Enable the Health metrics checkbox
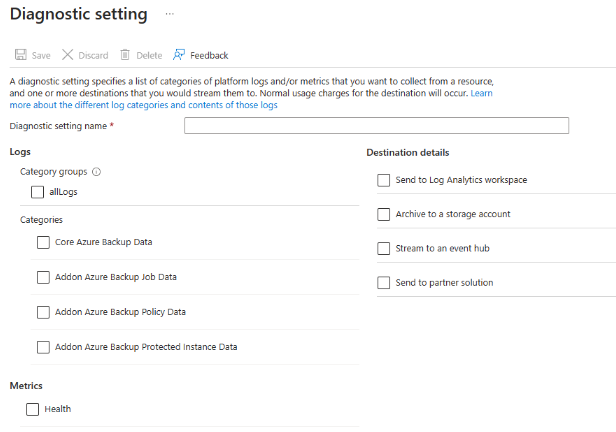Image resolution: width=616 pixels, height=432 pixels. [33, 408]
